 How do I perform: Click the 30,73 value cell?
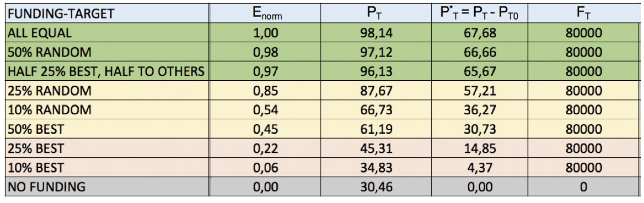click(x=480, y=129)
